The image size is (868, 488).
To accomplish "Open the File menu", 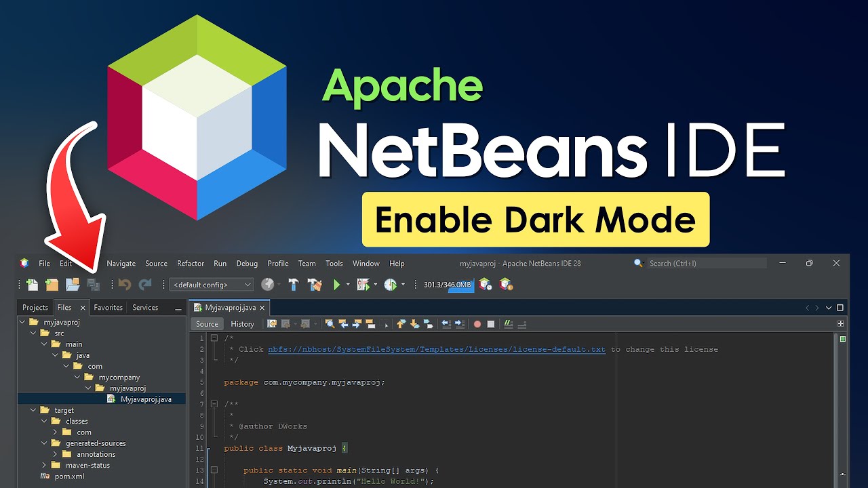I will click(44, 263).
